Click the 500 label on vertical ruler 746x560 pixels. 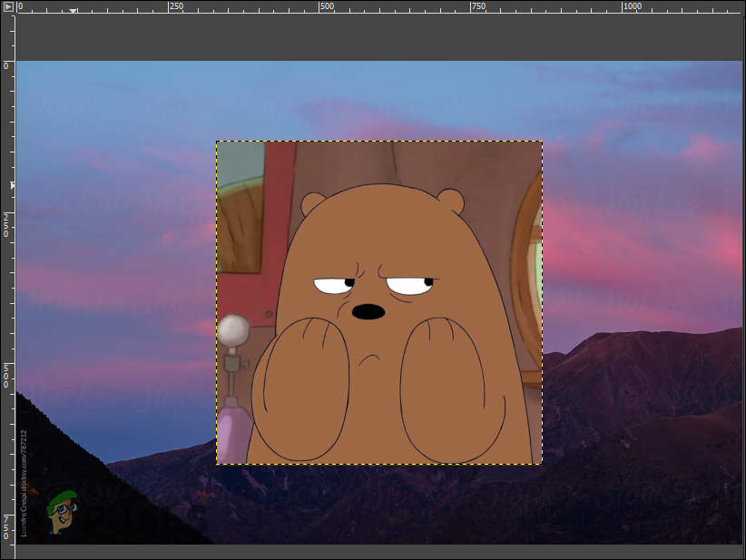(x=6, y=375)
